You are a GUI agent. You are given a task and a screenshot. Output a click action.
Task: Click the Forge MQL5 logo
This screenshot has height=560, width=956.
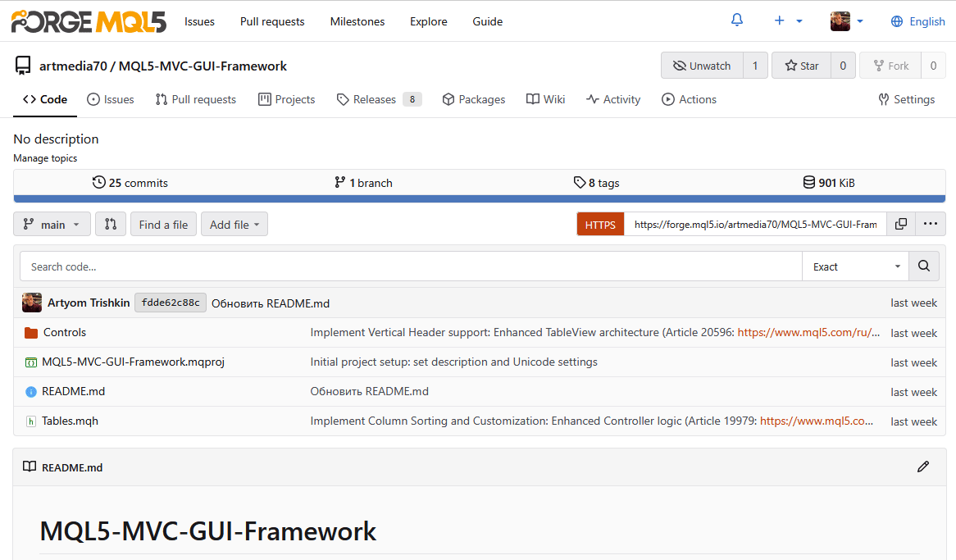[89, 21]
